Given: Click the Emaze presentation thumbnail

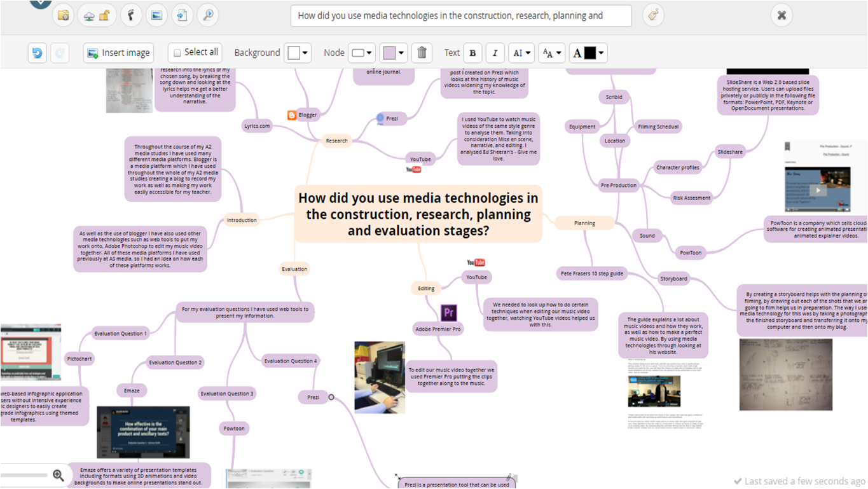Looking at the screenshot, I should pos(143,432).
